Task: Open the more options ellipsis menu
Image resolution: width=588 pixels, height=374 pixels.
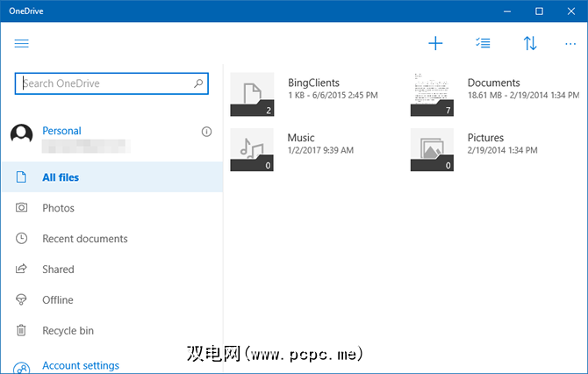Action: [x=571, y=43]
